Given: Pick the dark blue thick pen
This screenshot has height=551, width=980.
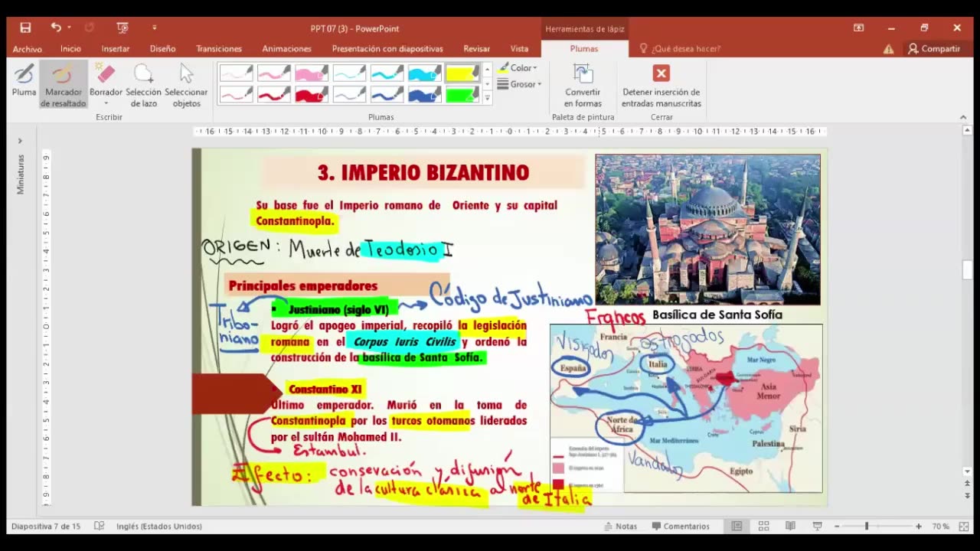Looking at the screenshot, I should [424, 94].
